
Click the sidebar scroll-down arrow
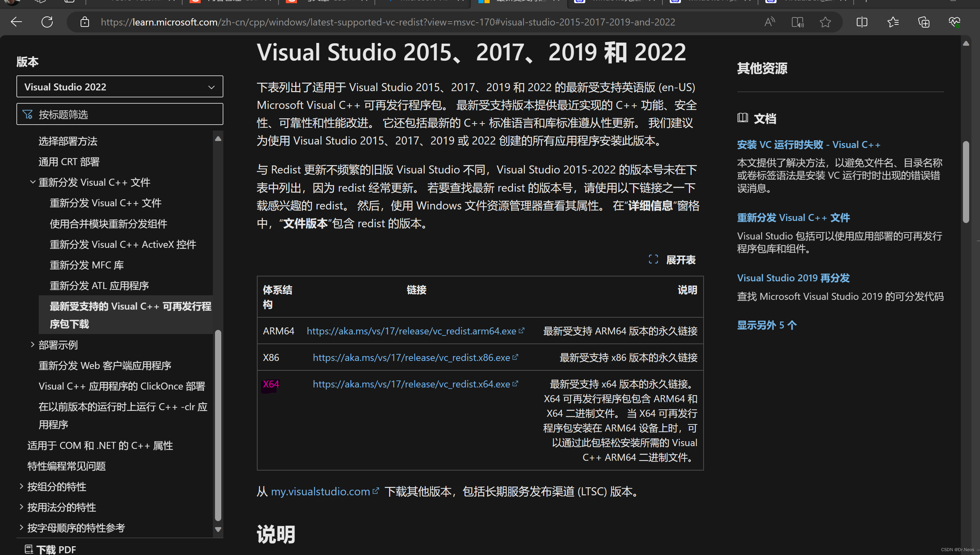coord(218,529)
